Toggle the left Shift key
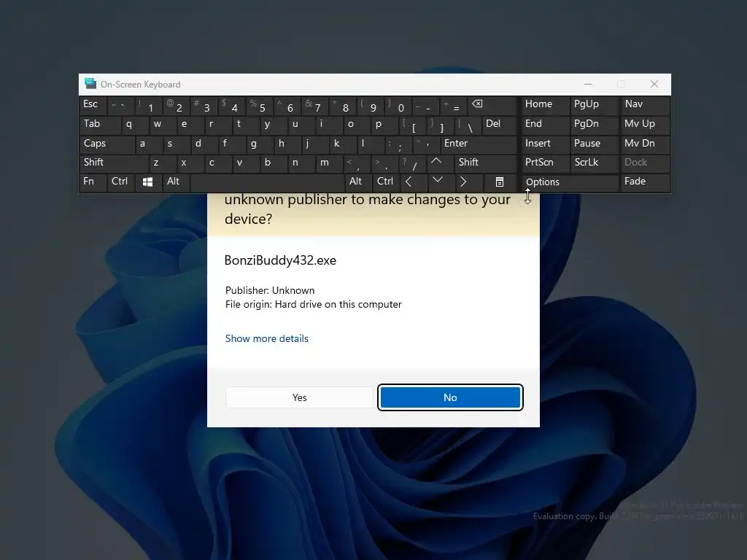 click(115, 163)
